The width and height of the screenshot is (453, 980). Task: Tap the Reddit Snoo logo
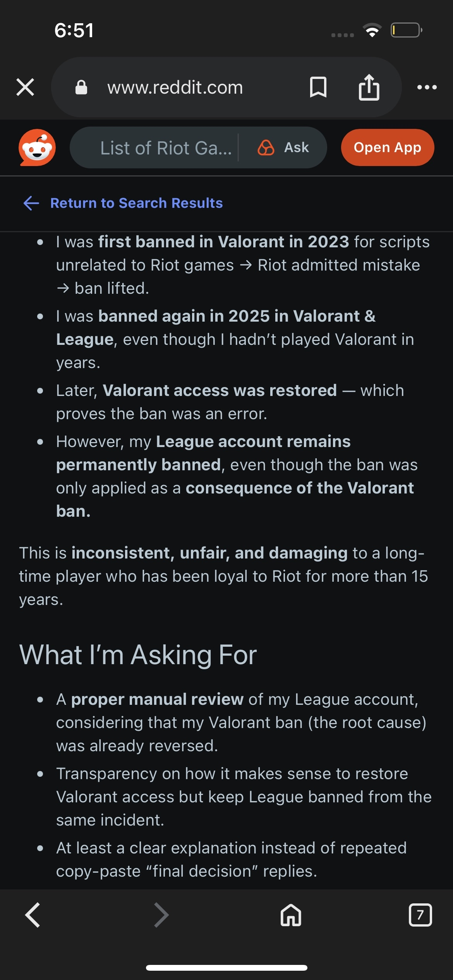tap(37, 147)
